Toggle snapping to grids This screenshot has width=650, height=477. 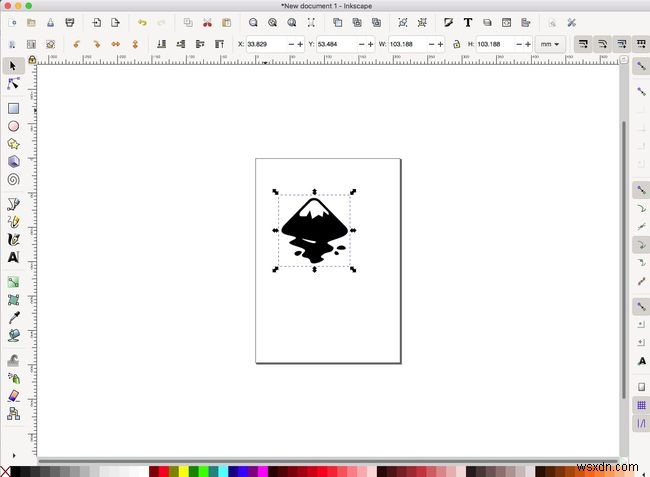click(x=641, y=405)
